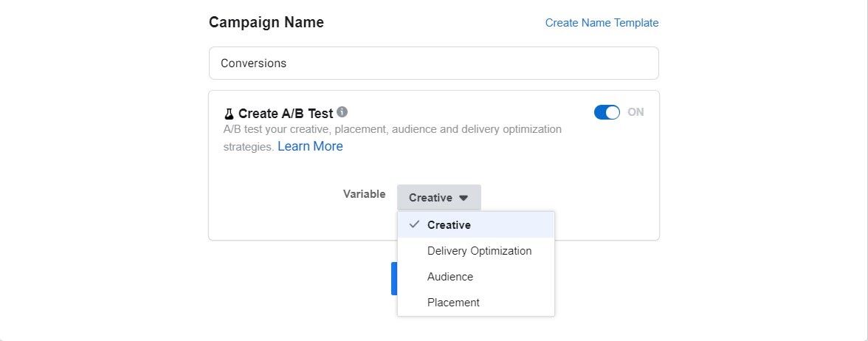This screenshot has height=341, width=868.
Task: Open the Learn More link
Action: [310, 146]
